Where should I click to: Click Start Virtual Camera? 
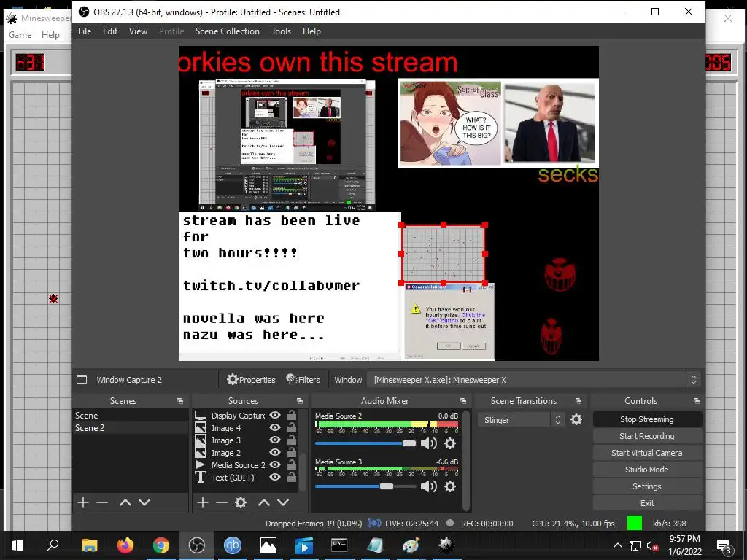pos(648,453)
